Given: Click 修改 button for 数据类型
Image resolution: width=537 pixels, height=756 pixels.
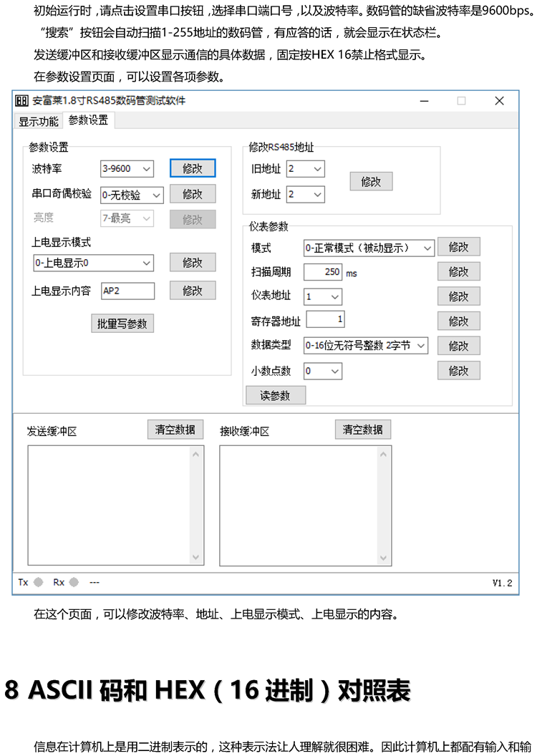Looking at the screenshot, I should (458, 346).
